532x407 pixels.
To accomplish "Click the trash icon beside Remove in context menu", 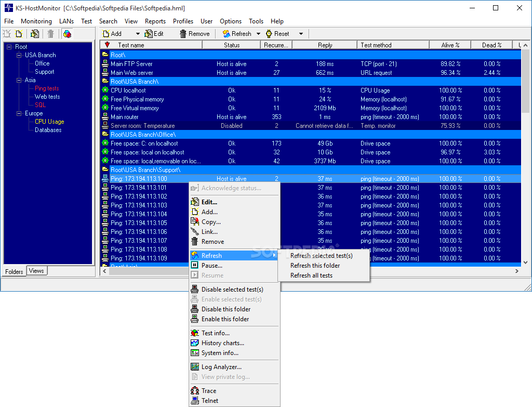I will pyautogui.click(x=195, y=241).
